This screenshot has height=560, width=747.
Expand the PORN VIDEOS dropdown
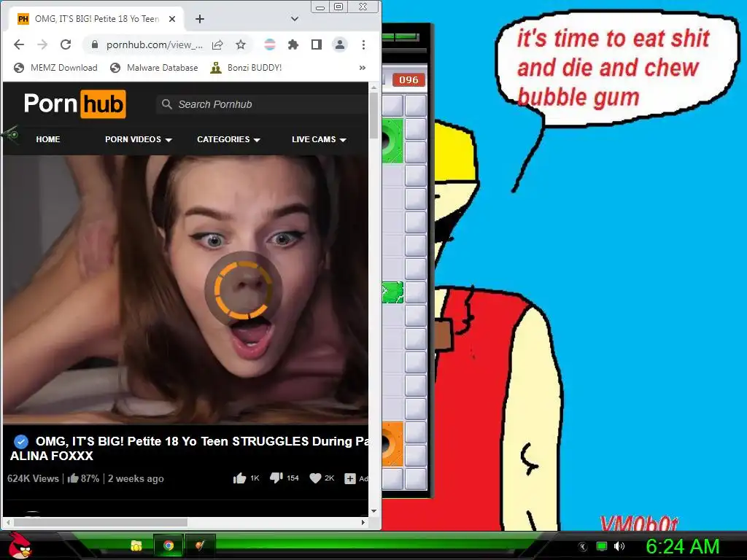[x=138, y=139]
